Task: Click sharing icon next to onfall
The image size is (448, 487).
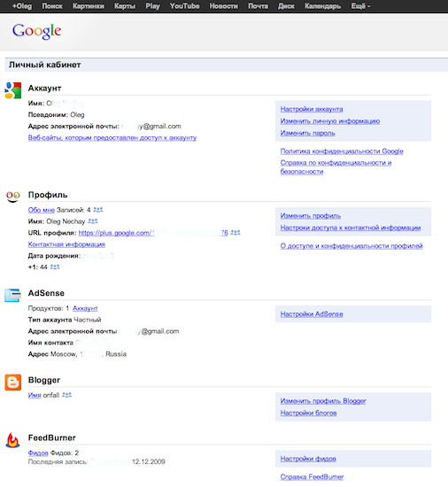Action: (66, 395)
